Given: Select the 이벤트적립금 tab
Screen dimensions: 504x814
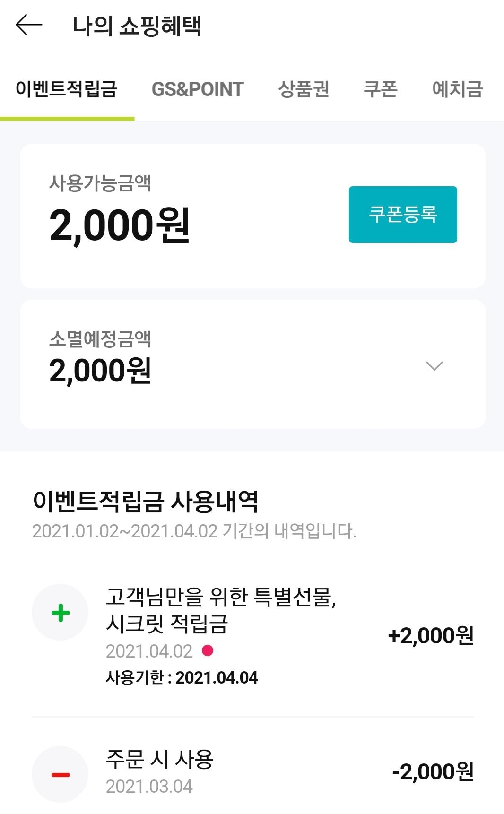Looking at the screenshot, I should click(67, 89).
